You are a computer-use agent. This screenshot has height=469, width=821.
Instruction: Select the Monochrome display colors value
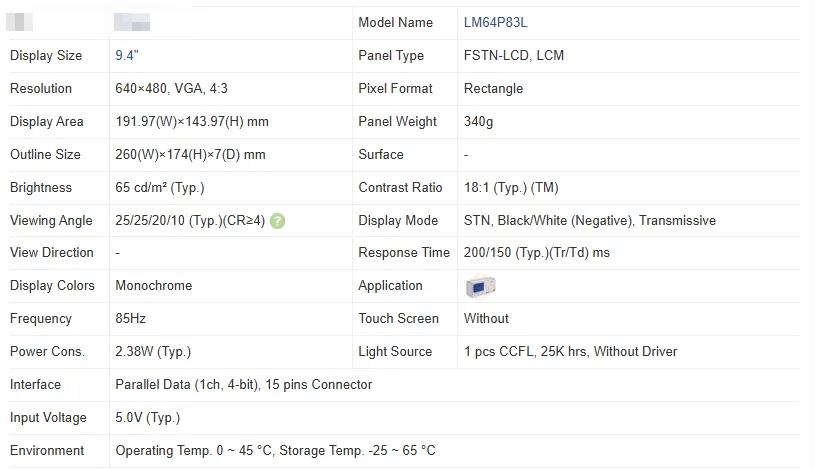coord(153,286)
